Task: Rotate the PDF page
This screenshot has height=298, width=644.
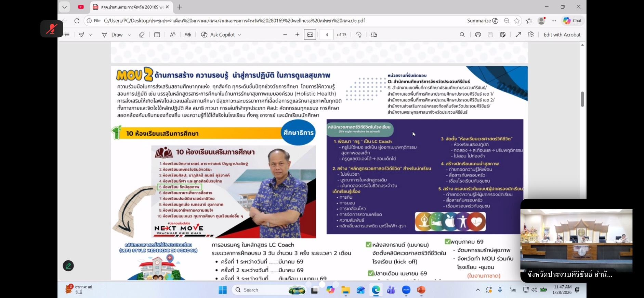Action: [x=358, y=35]
